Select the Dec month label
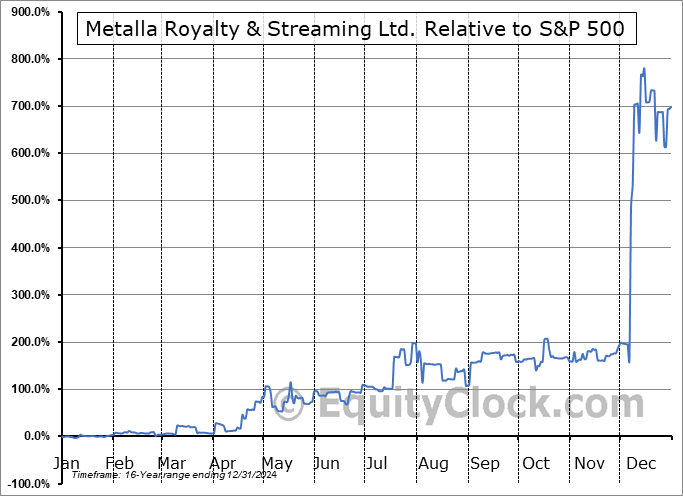683x496 pixels. tap(641, 463)
